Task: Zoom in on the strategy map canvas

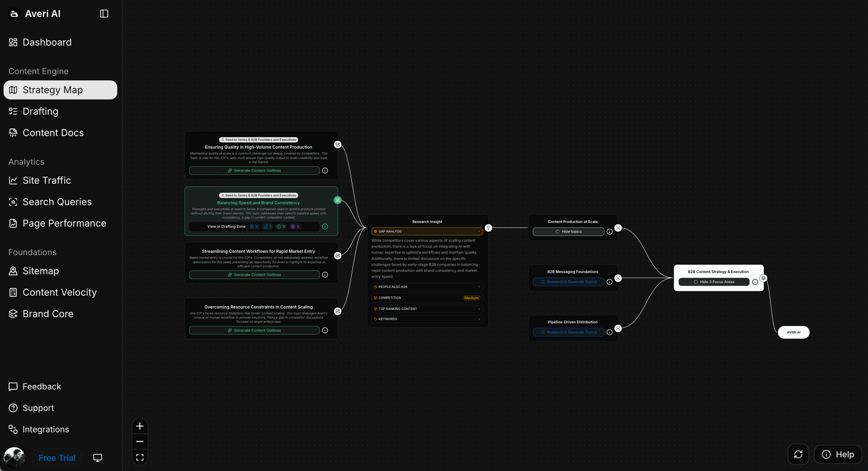Action: tap(140, 426)
